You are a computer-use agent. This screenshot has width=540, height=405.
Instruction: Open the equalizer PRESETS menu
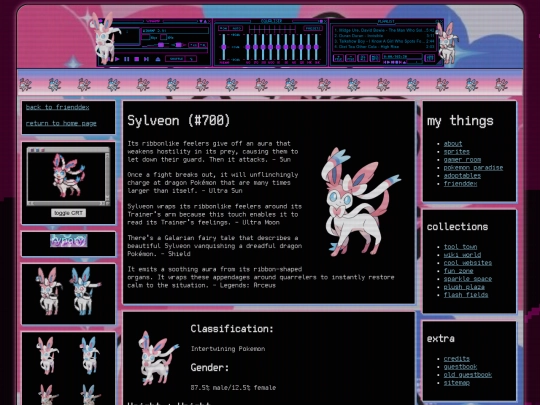313,28
